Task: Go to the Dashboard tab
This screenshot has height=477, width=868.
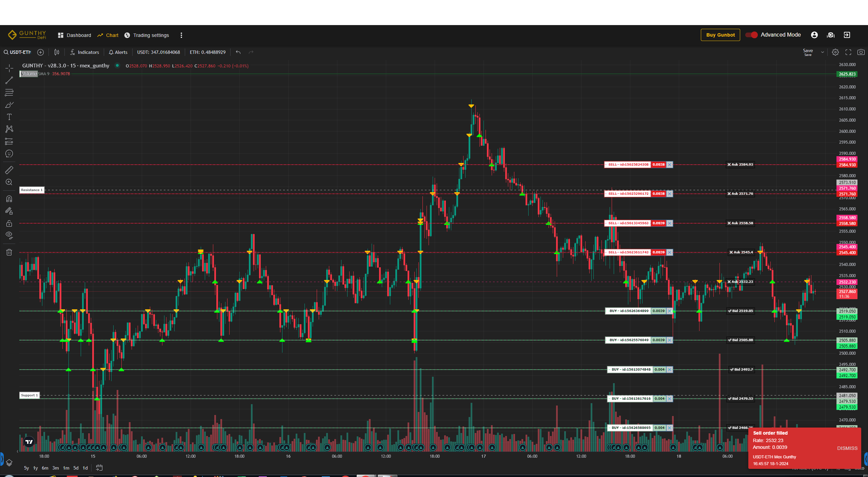Action: pos(75,35)
